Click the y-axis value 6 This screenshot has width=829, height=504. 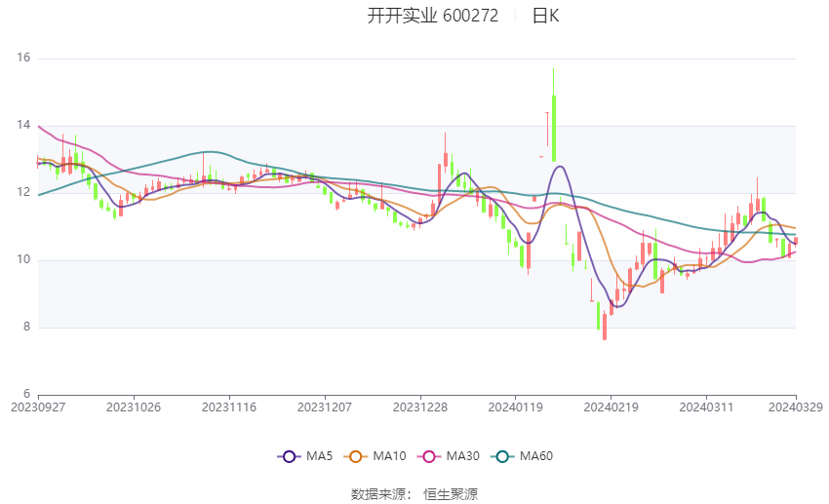[26, 394]
